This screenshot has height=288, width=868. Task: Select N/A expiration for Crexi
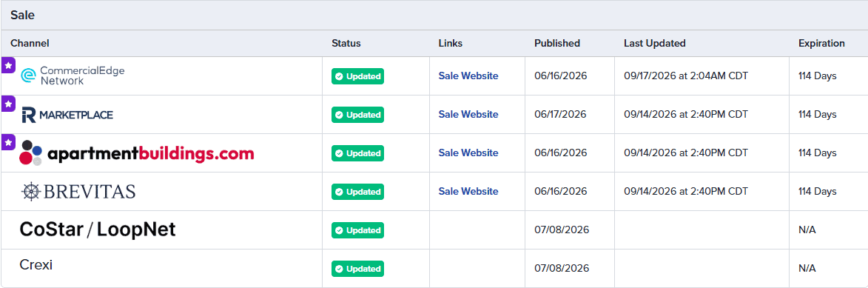tap(807, 268)
